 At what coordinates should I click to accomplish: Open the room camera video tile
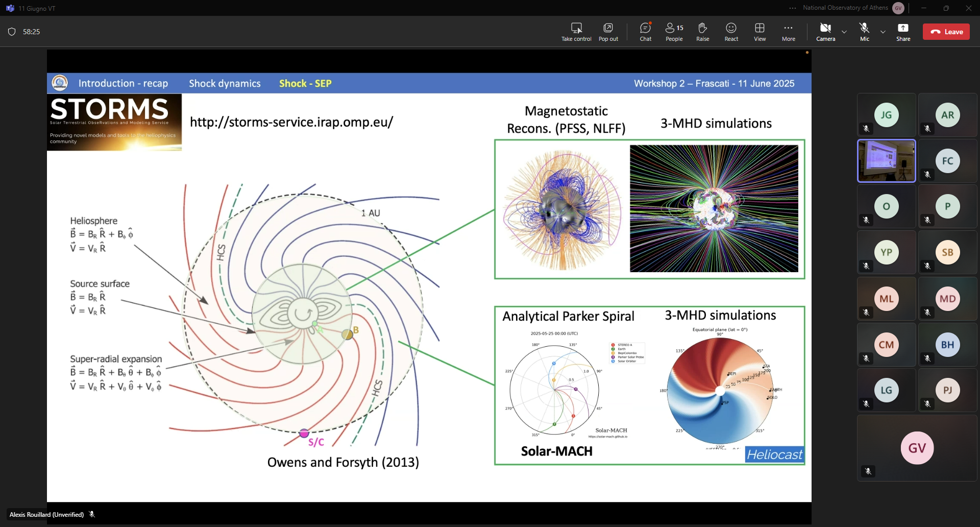tap(887, 161)
